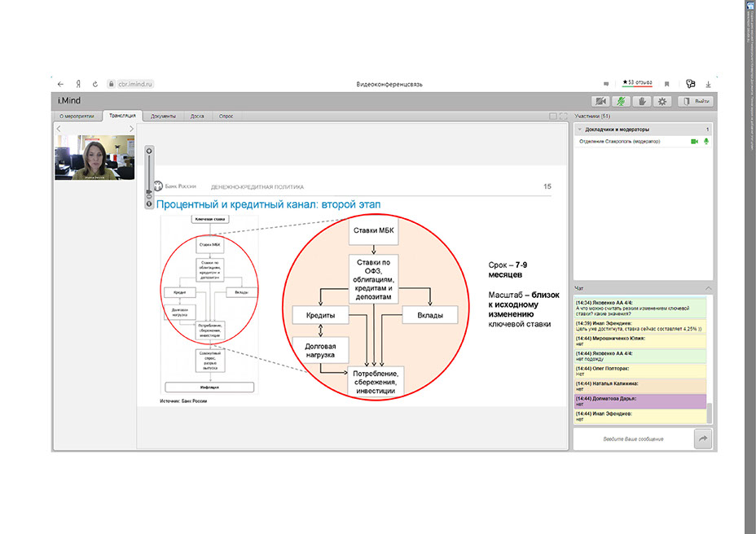This screenshot has width=756, height=534.
Task: Click the Выйти exit button
Action: pyautogui.click(x=696, y=101)
